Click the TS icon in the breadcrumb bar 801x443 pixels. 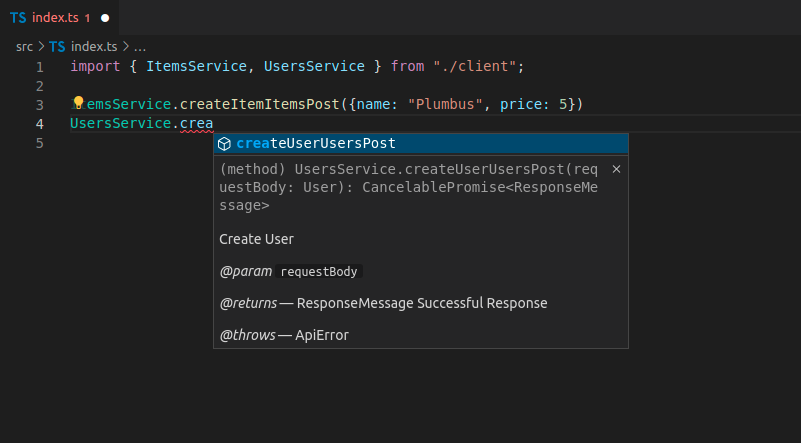pos(57,46)
